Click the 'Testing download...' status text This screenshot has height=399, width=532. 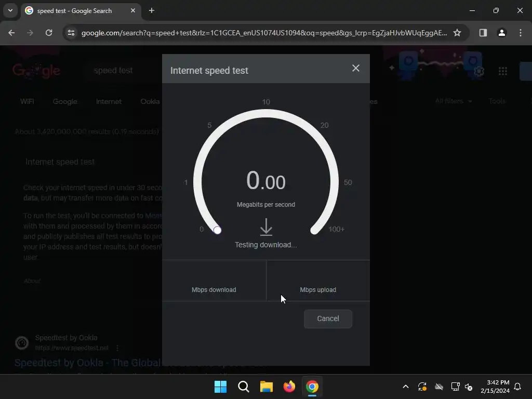click(266, 245)
